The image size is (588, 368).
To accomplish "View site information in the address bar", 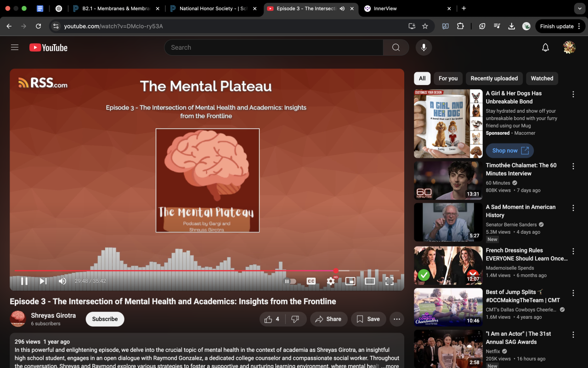I will coord(56,26).
